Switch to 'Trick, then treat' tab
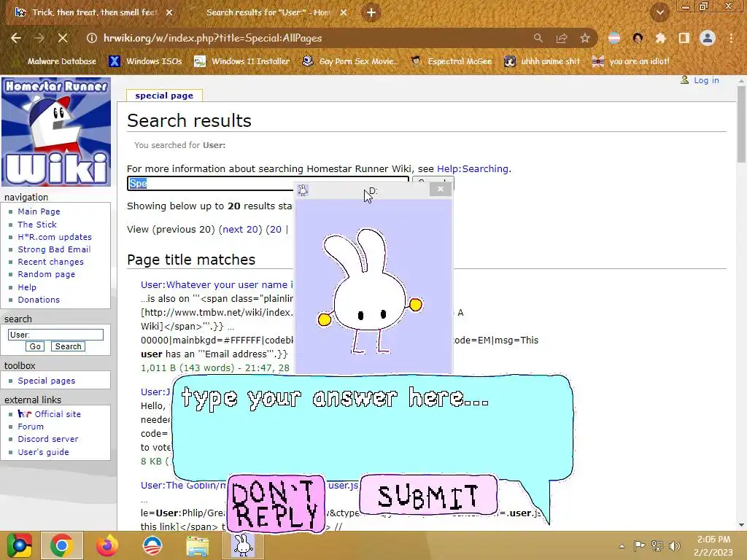This screenshot has height=560, width=747. click(x=94, y=12)
